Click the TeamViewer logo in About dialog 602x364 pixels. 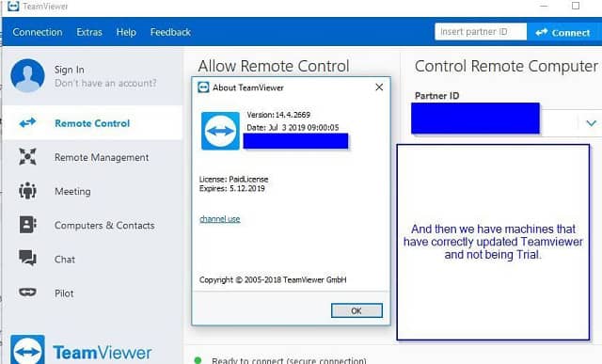pos(220,131)
